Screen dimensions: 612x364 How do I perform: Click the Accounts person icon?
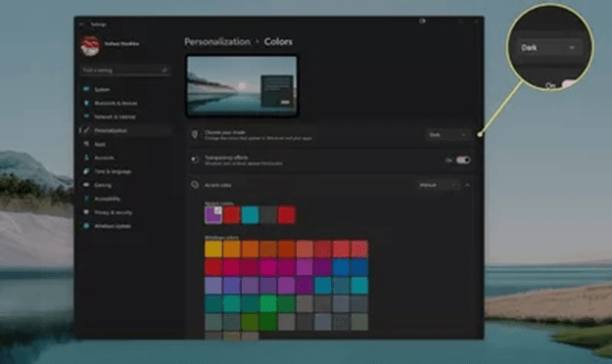(86, 158)
